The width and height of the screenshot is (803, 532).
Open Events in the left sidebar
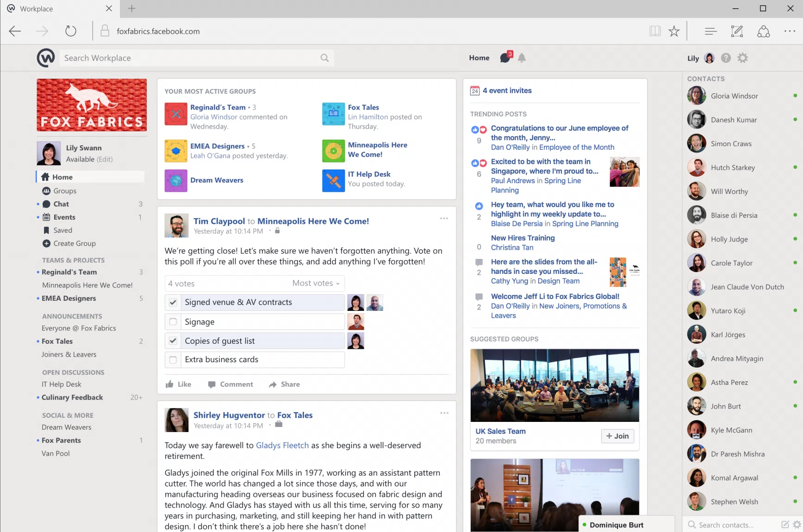(x=64, y=217)
